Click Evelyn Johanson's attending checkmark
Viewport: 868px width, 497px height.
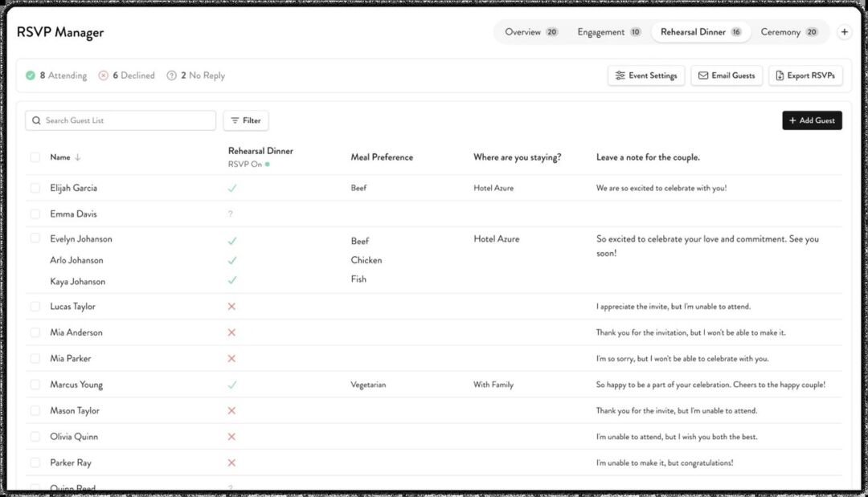[232, 241]
